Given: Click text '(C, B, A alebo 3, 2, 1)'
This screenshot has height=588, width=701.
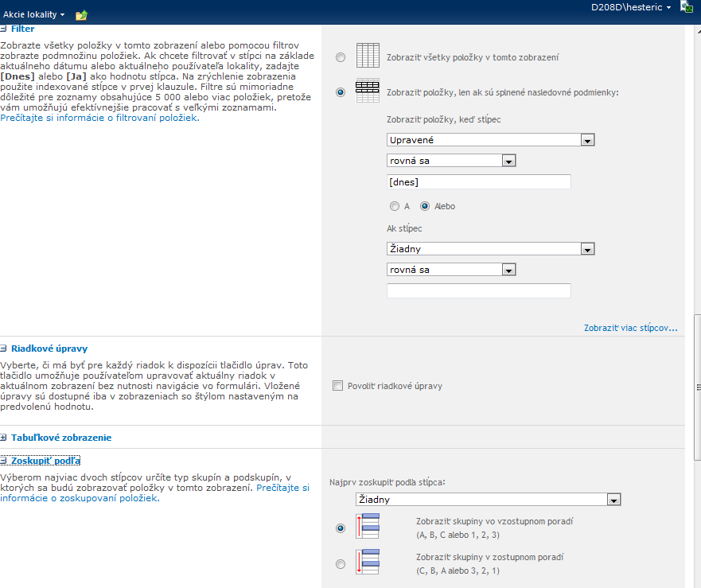Looking at the screenshot, I should click(458, 570).
